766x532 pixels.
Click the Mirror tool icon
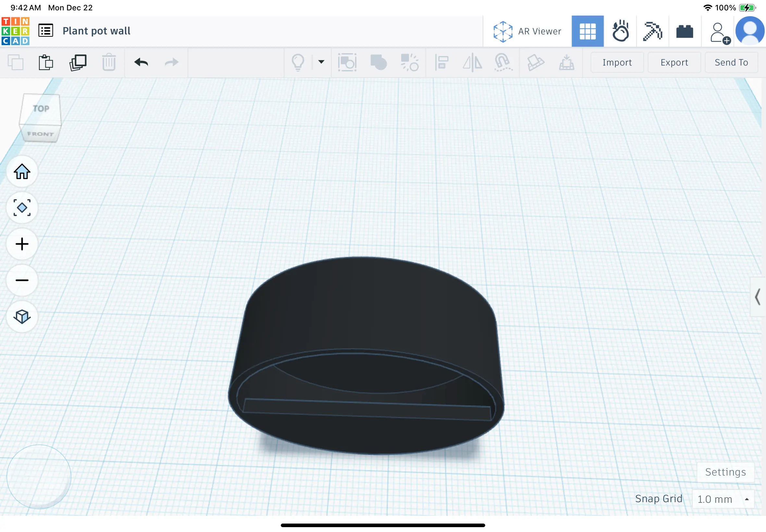pyautogui.click(x=472, y=62)
